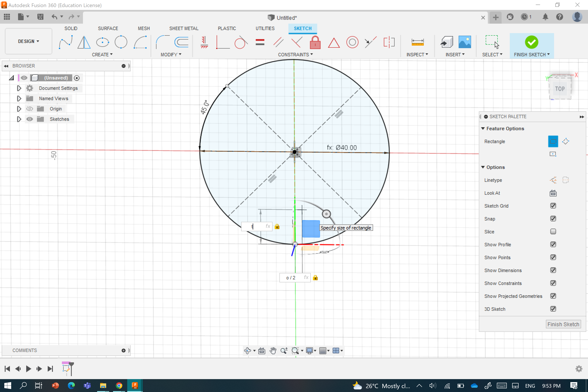Screen dimensions: 588x392
Task: Click the Finish Sketch palette button
Action: [x=563, y=324]
